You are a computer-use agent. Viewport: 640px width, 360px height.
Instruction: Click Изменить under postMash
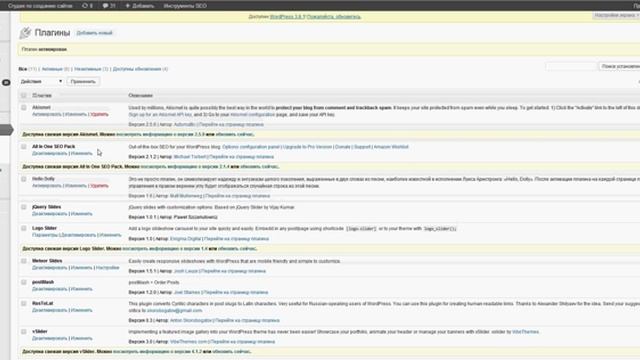pyautogui.click(x=82, y=289)
